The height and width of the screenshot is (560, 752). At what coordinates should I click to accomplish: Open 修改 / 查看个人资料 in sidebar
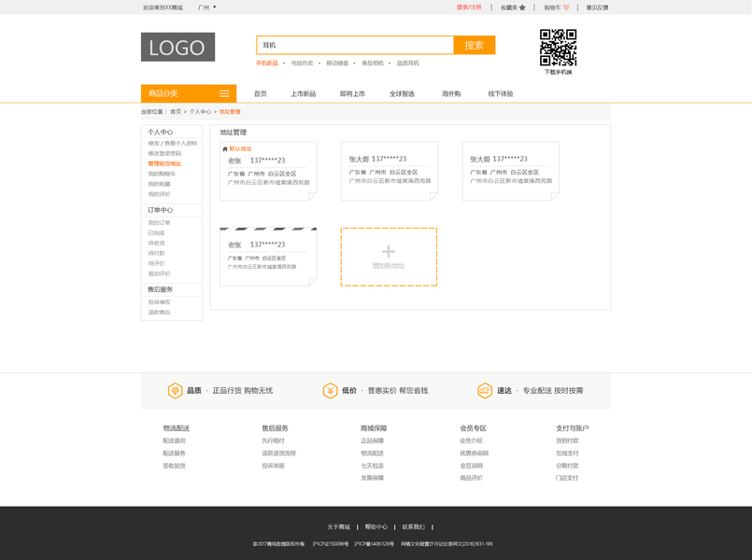point(173,143)
